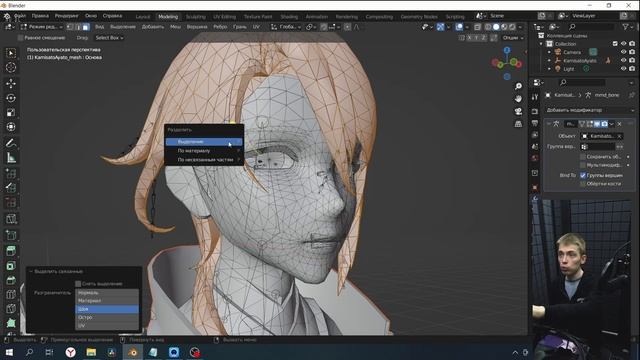This screenshot has height=360, width=640.
Task: Select wireframe viewport shading
Action: click(x=488, y=27)
